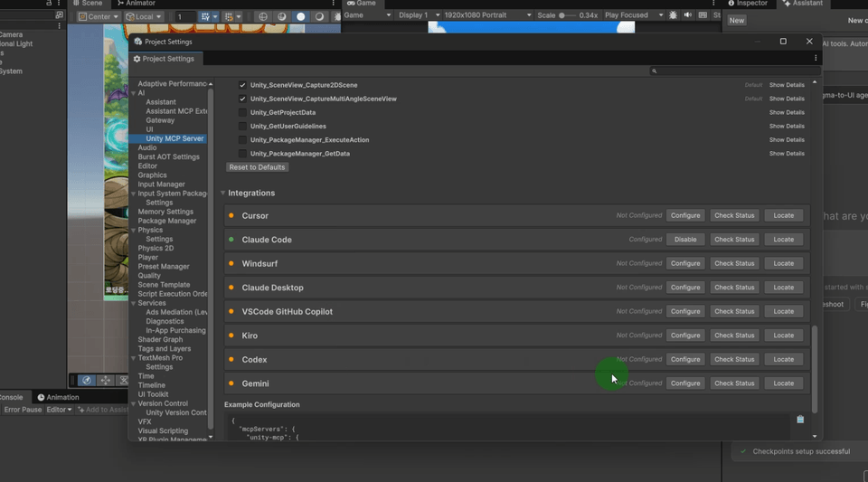Click Disable for Claude Code integration
The height and width of the screenshot is (482, 868).
point(685,240)
